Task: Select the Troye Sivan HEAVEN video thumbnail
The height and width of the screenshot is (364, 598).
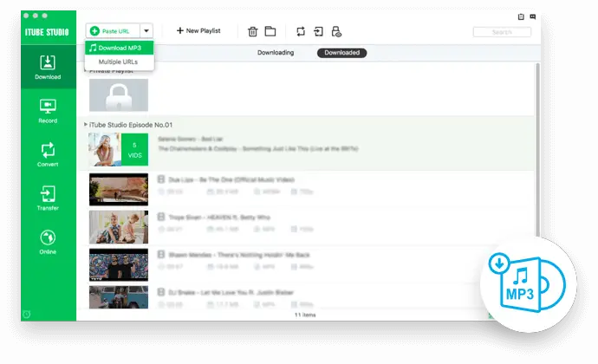Action: coord(119,227)
